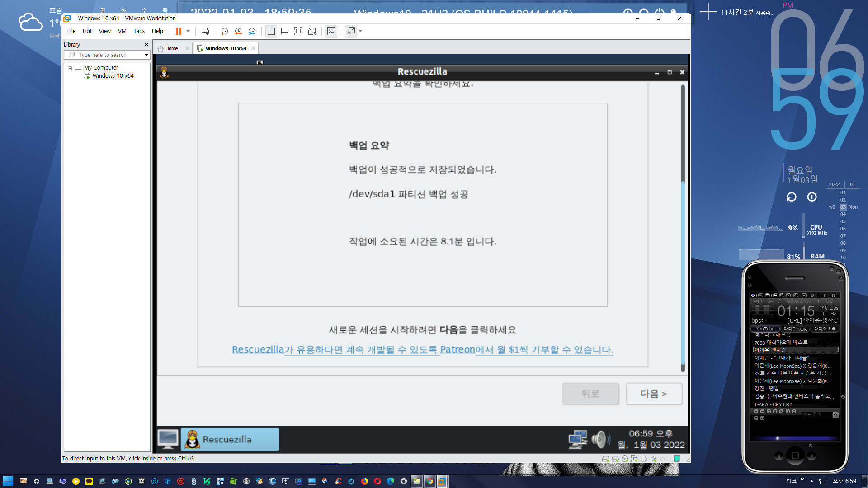The height and width of the screenshot is (488, 868).
Task: Open Firefox from the Windows taskbar
Action: pyautogui.click(x=364, y=481)
